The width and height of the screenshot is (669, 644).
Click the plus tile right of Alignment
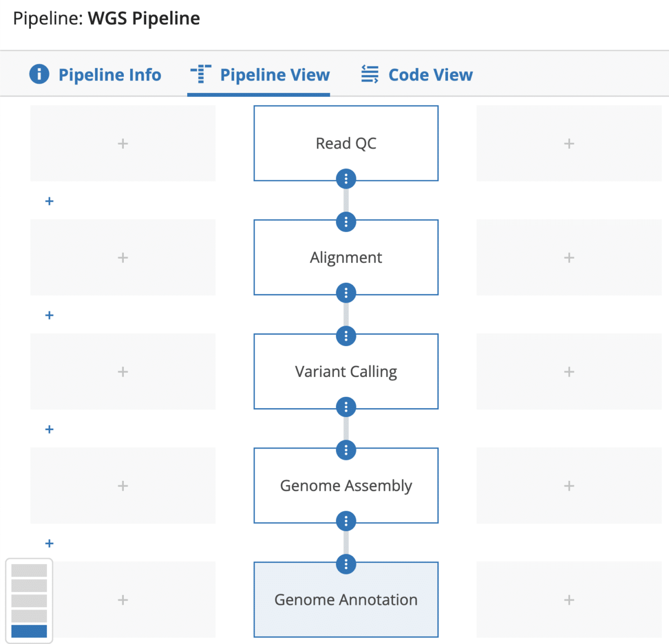[x=569, y=257]
